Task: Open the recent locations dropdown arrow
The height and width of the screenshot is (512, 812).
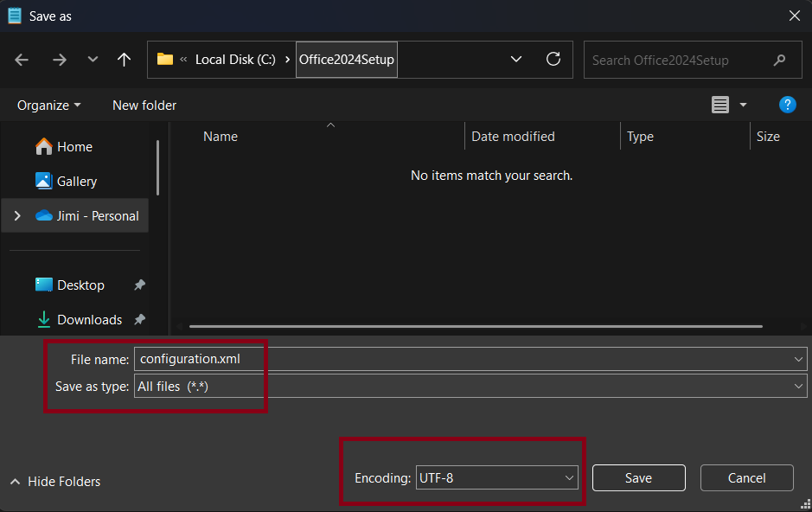Action: pos(93,60)
